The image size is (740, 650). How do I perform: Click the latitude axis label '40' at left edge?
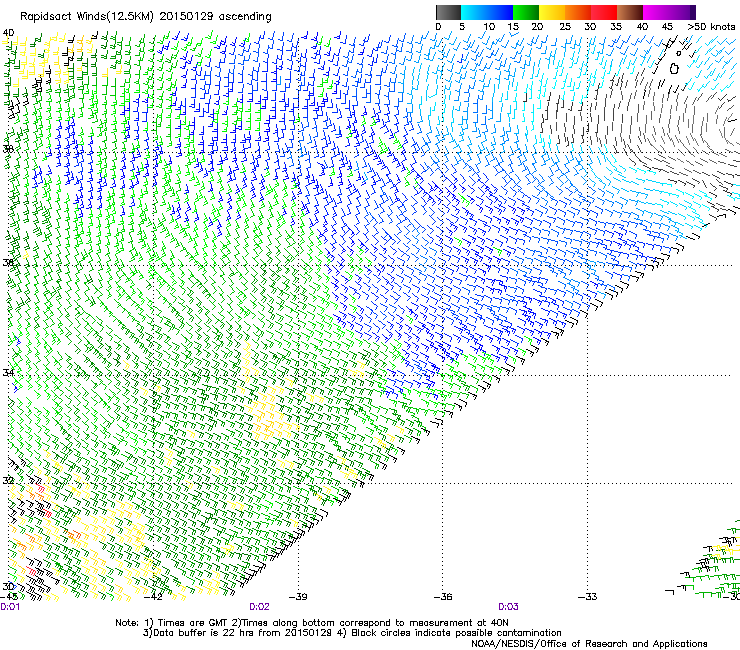(8, 33)
